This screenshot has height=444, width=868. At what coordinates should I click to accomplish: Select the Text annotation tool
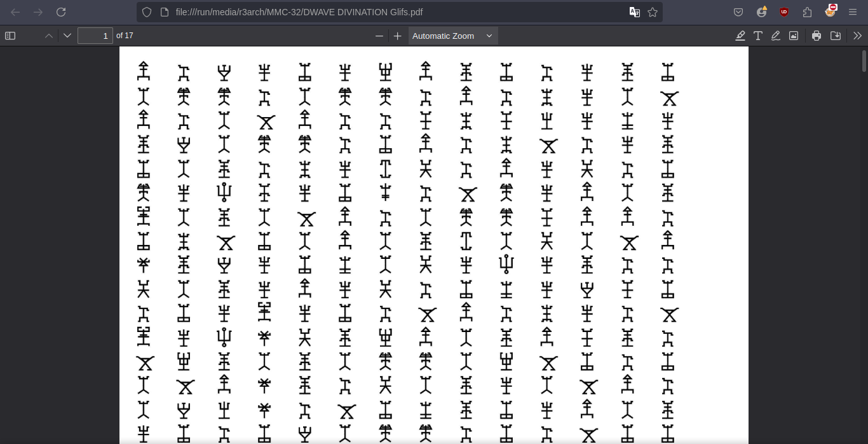tap(758, 36)
